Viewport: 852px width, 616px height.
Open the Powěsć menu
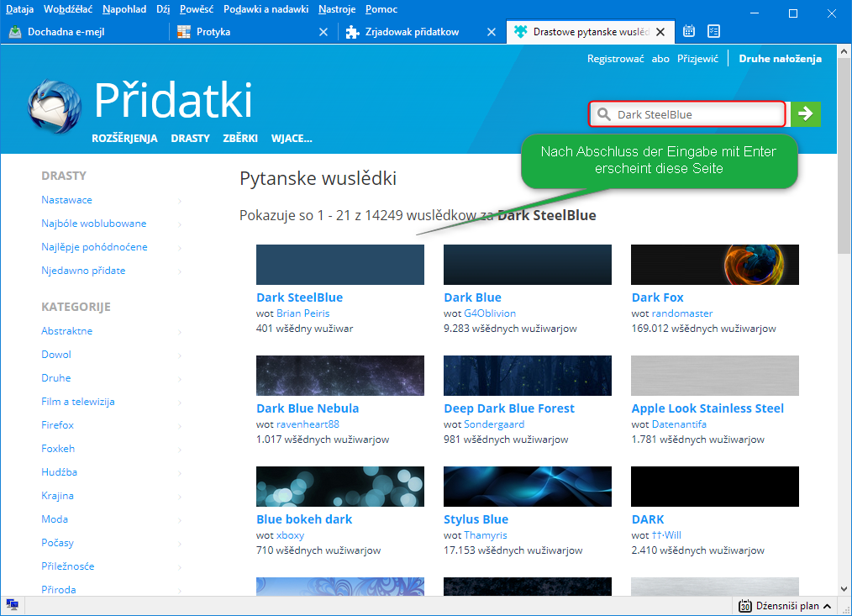pos(197,9)
